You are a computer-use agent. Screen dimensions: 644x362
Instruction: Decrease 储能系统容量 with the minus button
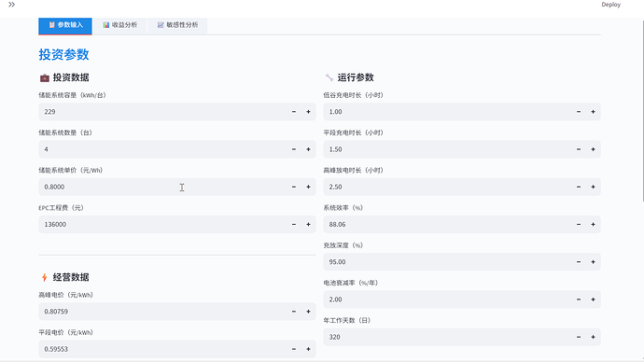click(294, 112)
